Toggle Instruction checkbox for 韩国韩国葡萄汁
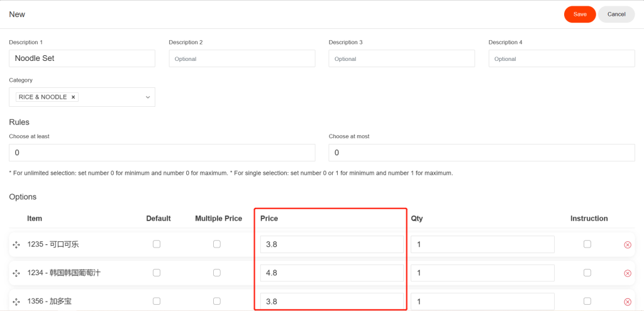The height and width of the screenshot is (311, 644). pyautogui.click(x=587, y=273)
